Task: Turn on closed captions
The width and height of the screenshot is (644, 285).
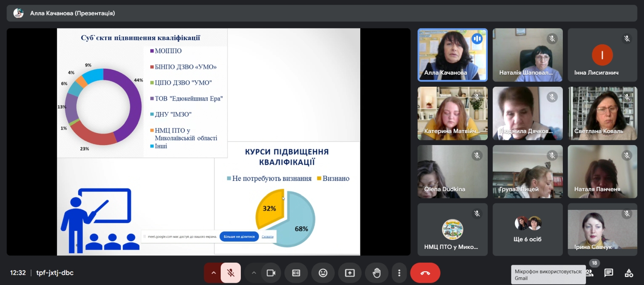Action: pos(296,273)
